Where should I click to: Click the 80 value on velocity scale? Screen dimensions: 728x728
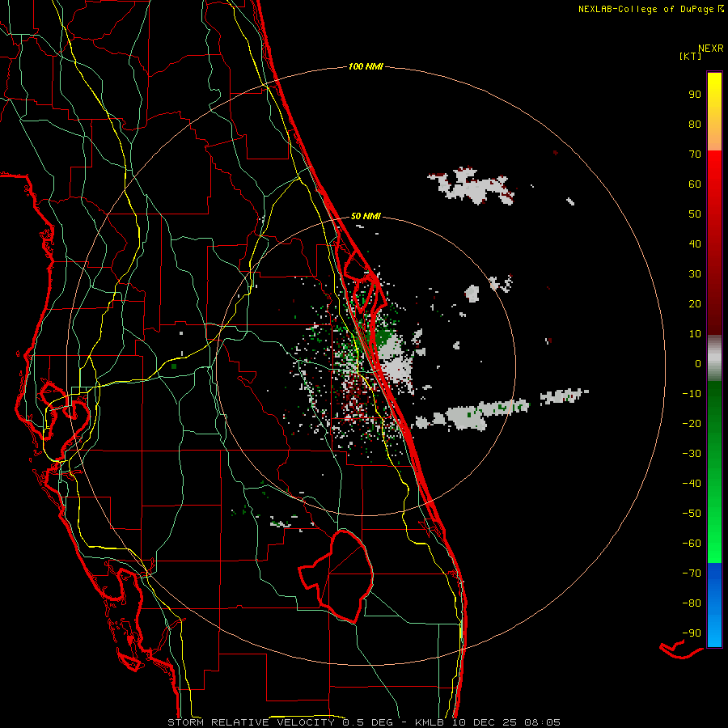click(x=695, y=124)
